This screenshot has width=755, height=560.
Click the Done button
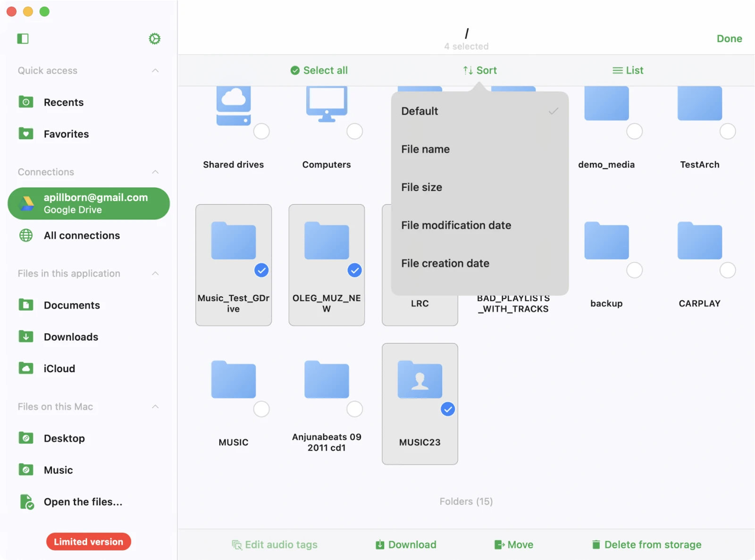[x=729, y=39]
